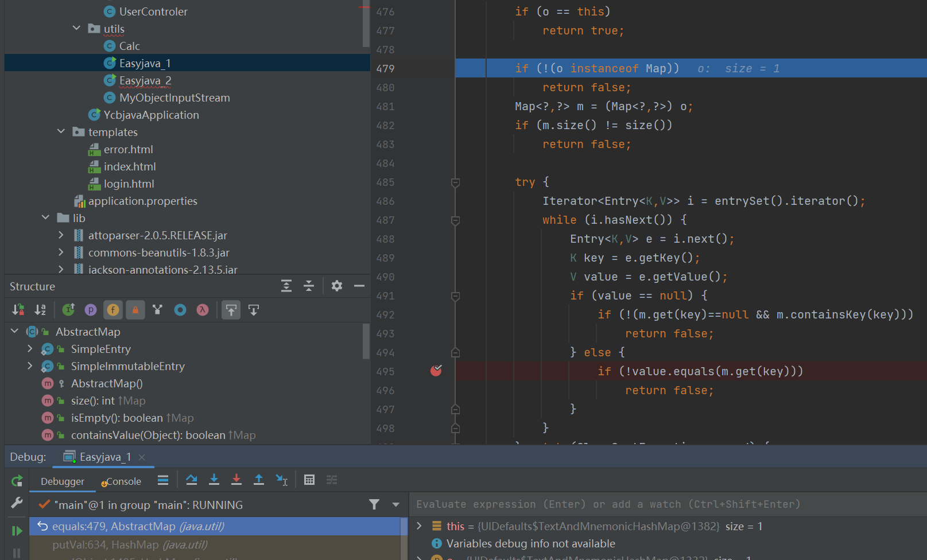Pause program execution

click(x=17, y=553)
